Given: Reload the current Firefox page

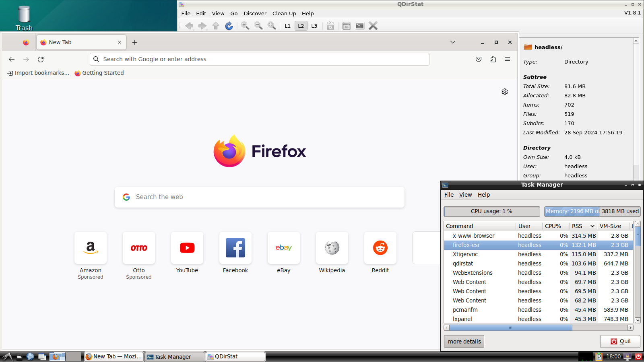Looking at the screenshot, I should 41,59.
